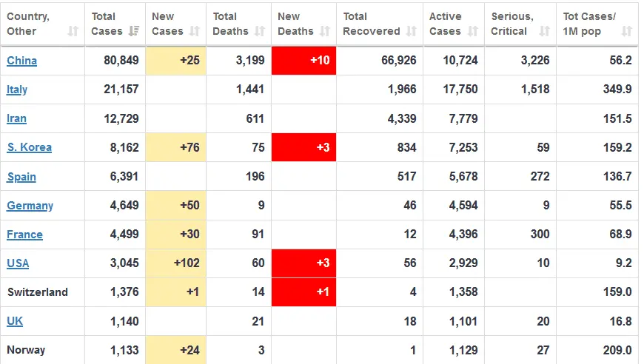This screenshot has width=644, height=364.
Task: Open the China country link
Action: [x=21, y=61]
